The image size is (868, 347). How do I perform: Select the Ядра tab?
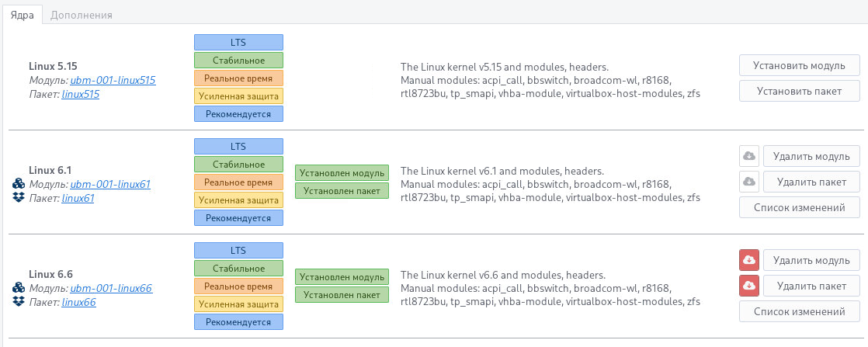[x=22, y=15]
